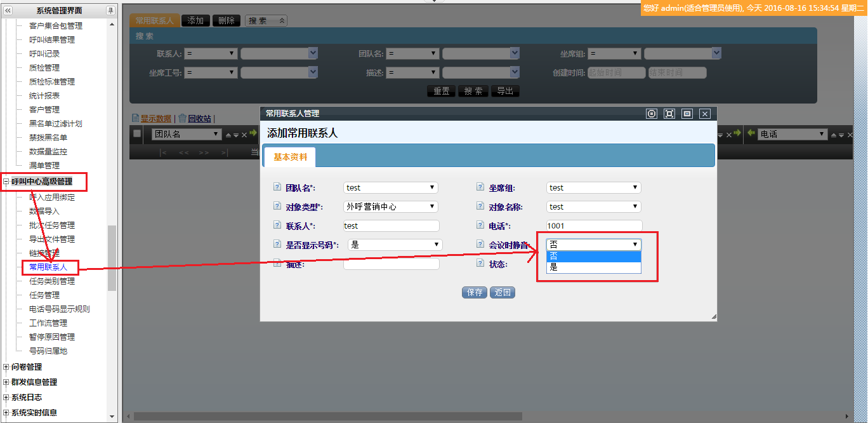Click the help icon beside 状态

[480, 264]
